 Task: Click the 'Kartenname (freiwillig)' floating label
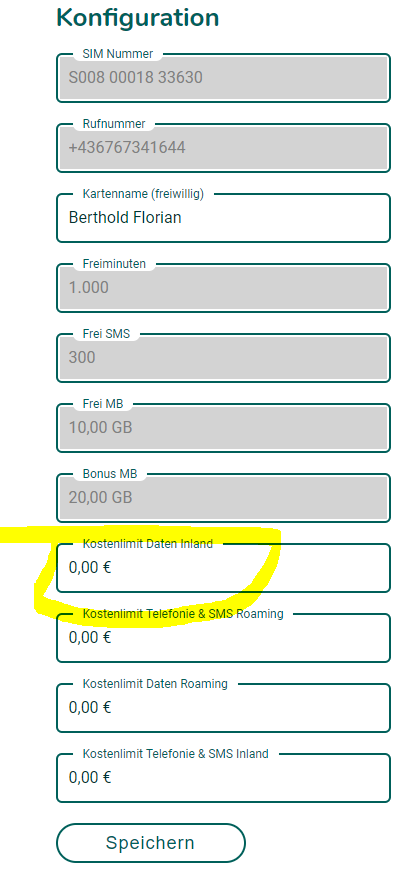(x=143, y=194)
